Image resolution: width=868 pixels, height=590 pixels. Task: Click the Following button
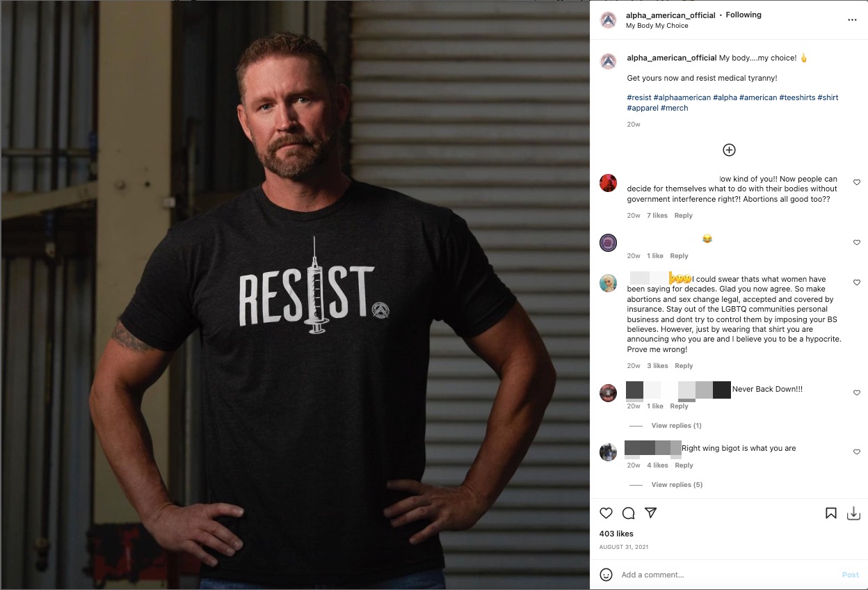point(743,15)
